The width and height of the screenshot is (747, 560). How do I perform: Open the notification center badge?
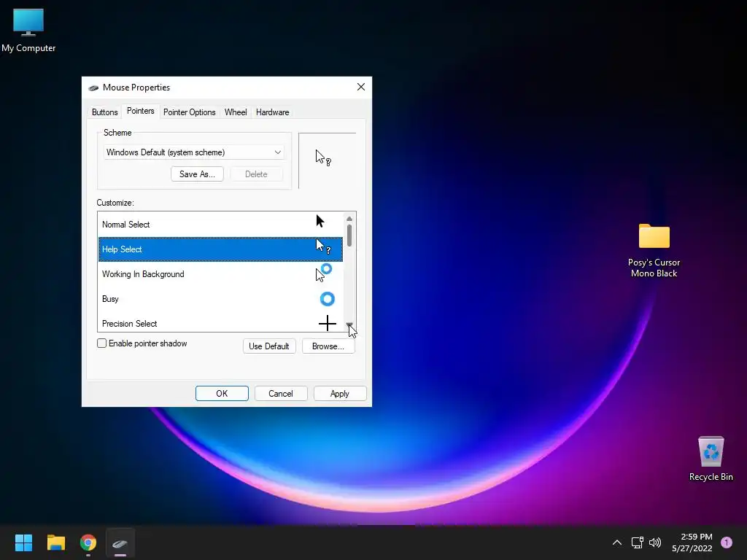[x=726, y=542]
